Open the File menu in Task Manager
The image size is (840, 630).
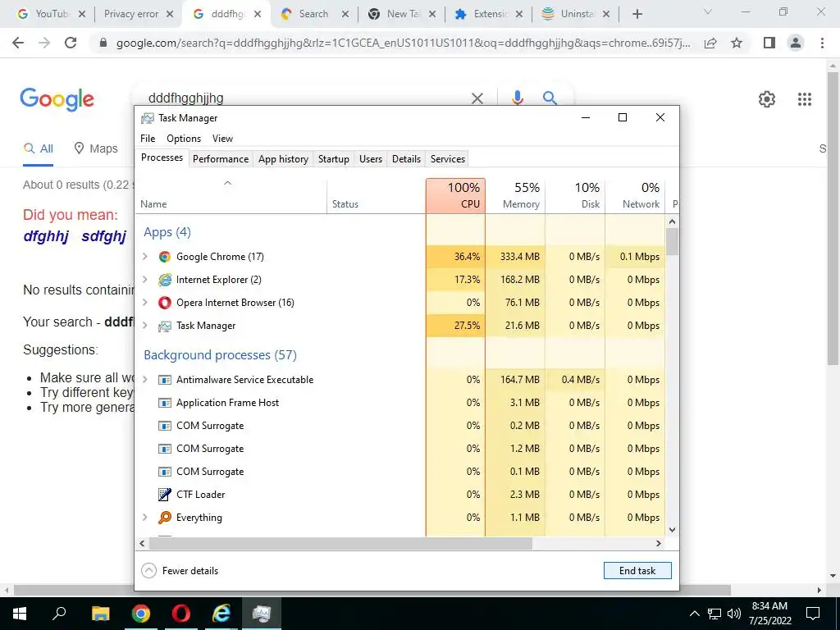click(148, 138)
